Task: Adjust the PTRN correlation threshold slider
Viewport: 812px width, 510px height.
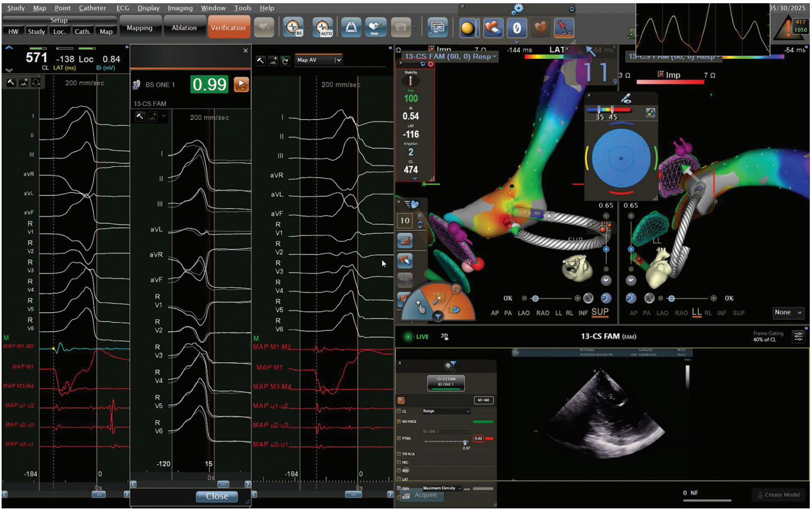Action: tap(465, 442)
